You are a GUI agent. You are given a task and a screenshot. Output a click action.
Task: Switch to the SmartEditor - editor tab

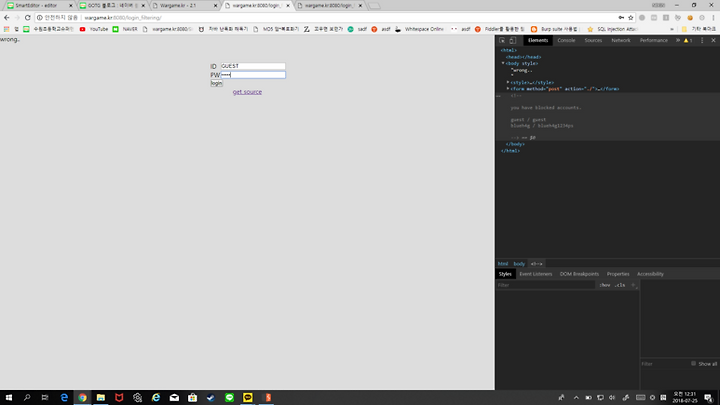pyautogui.click(x=39, y=6)
